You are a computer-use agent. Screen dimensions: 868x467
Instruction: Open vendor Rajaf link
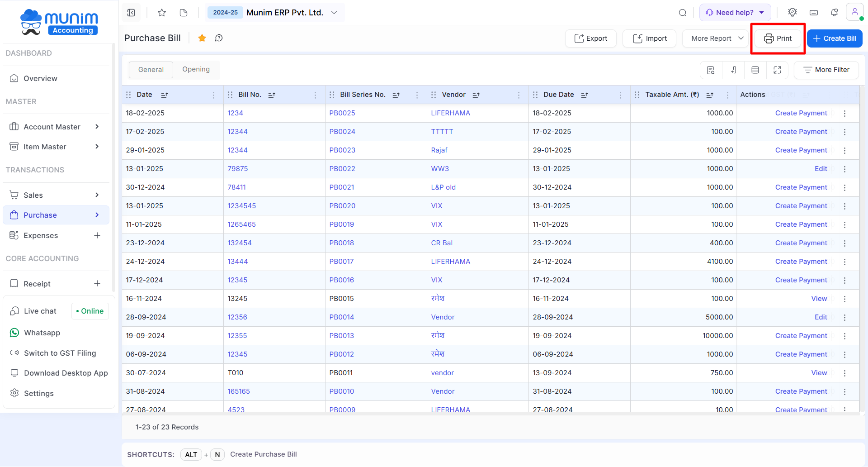[x=439, y=150]
